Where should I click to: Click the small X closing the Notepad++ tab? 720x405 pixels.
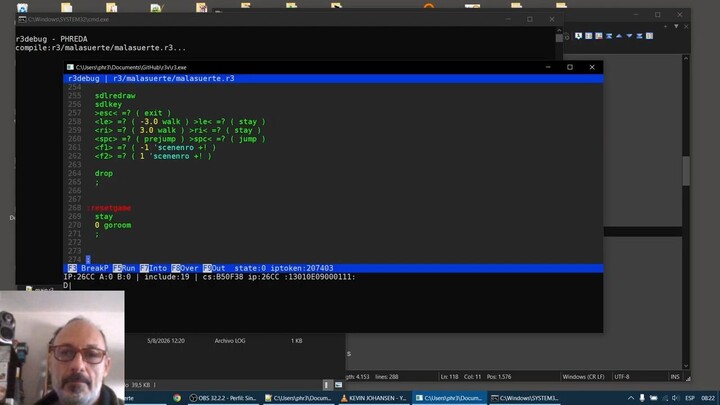686,27
